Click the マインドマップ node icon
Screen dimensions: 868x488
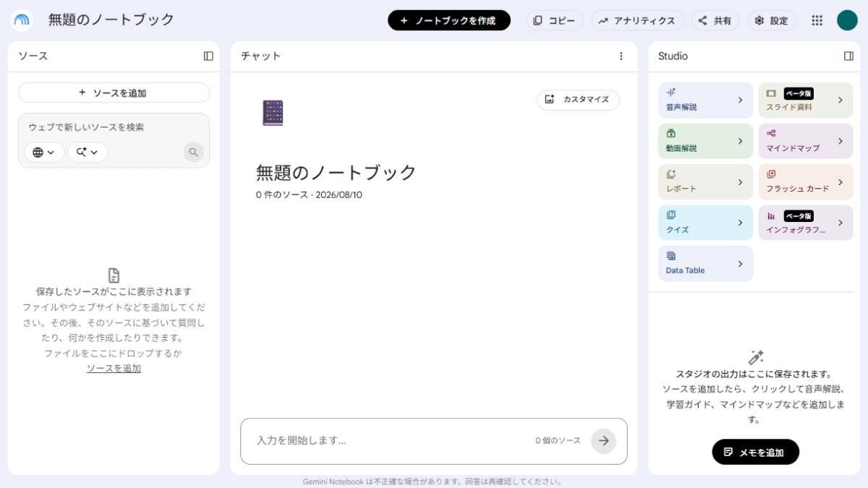point(771,133)
